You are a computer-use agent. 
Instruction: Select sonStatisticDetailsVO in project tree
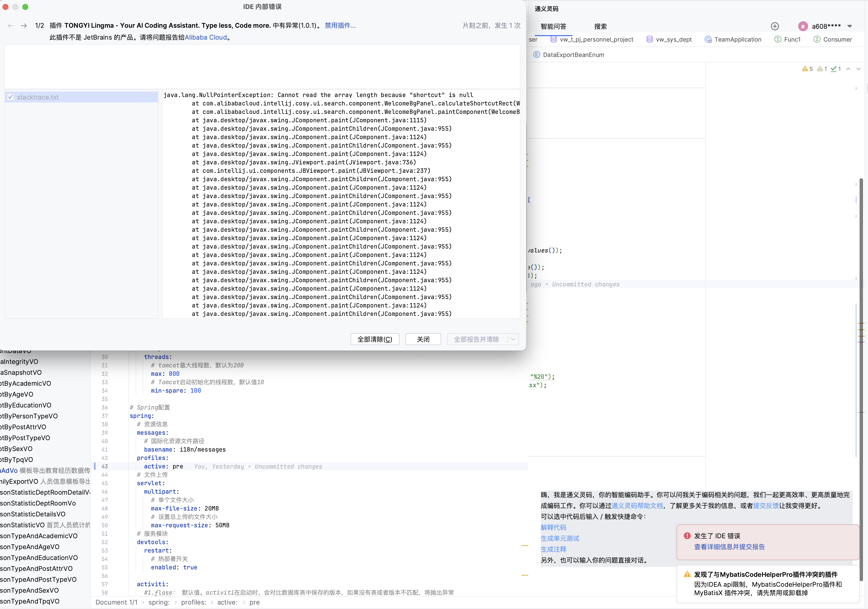click(x=33, y=514)
